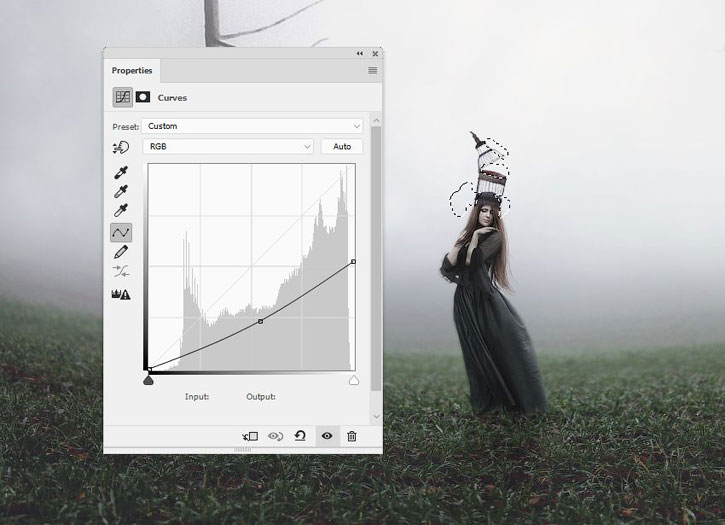The image size is (725, 525).
Task: Pick the gray point eyedropper
Action: (121, 191)
